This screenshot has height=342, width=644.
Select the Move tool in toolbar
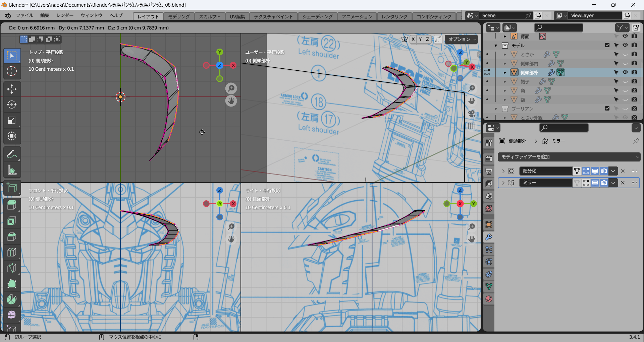click(x=12, y=89)
